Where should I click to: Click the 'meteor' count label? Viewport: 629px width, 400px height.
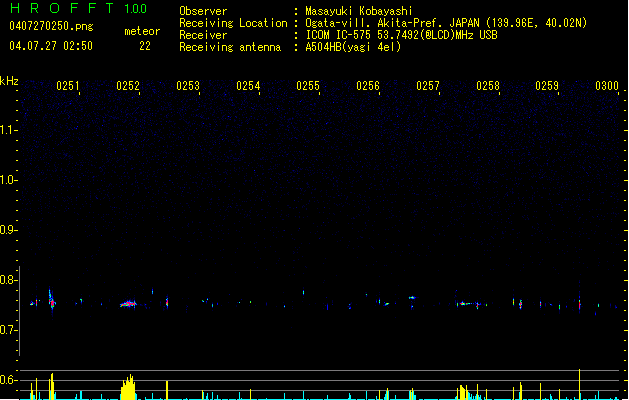point(142,31)
